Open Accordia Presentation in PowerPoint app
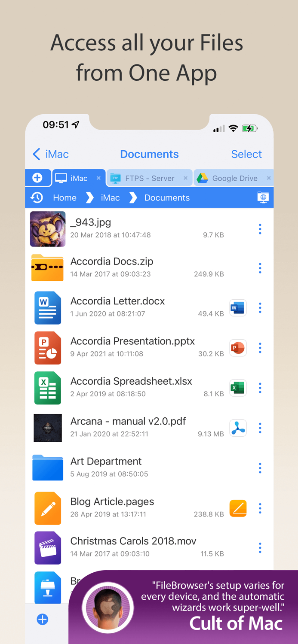Image resolution: width=298 pixels, height=644 pixels. click(x=238, y=348)
